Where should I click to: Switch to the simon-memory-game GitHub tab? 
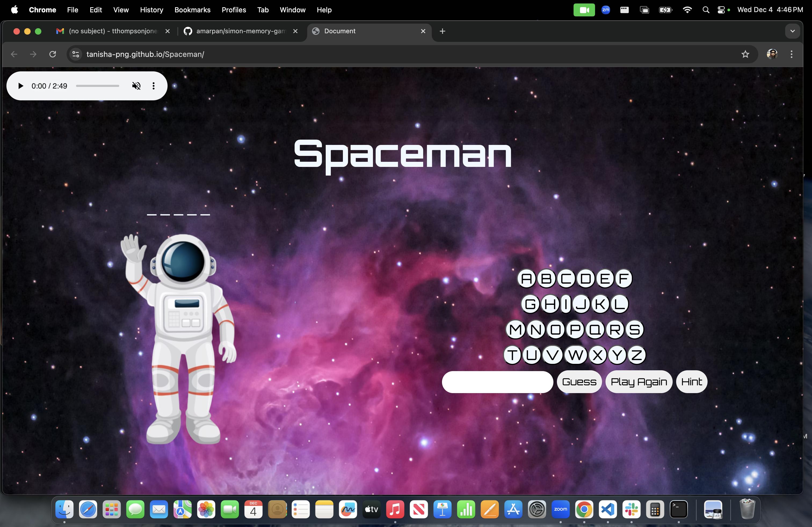[x=240, y=31]
